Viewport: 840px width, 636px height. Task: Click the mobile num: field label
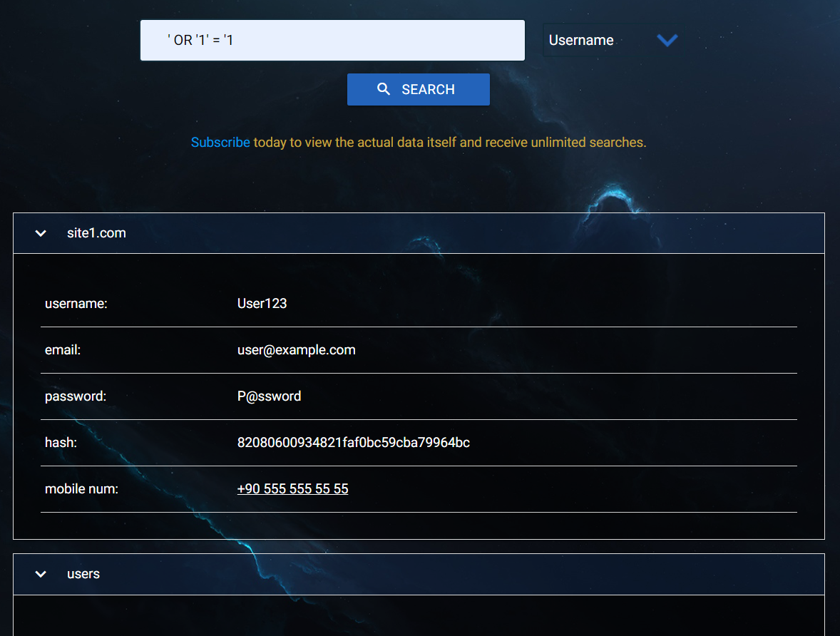click(81, 488)
